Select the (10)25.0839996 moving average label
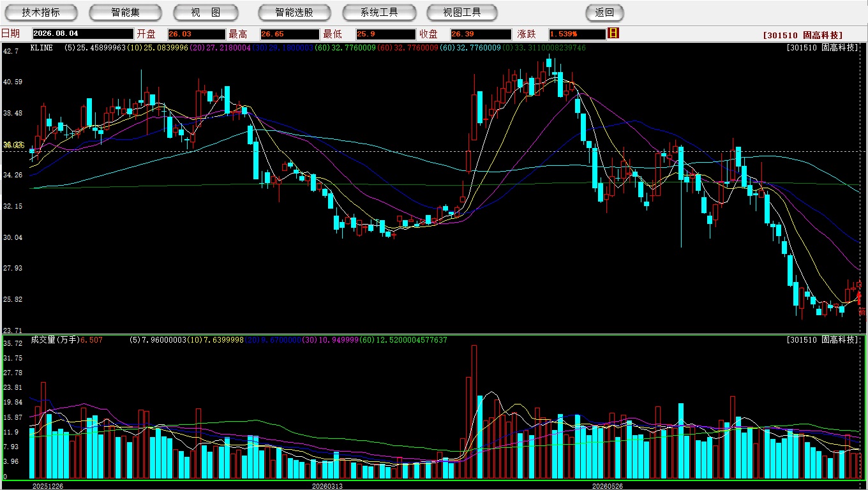The width and height of the screenshot is (868, 490). (x=158, y=48)
